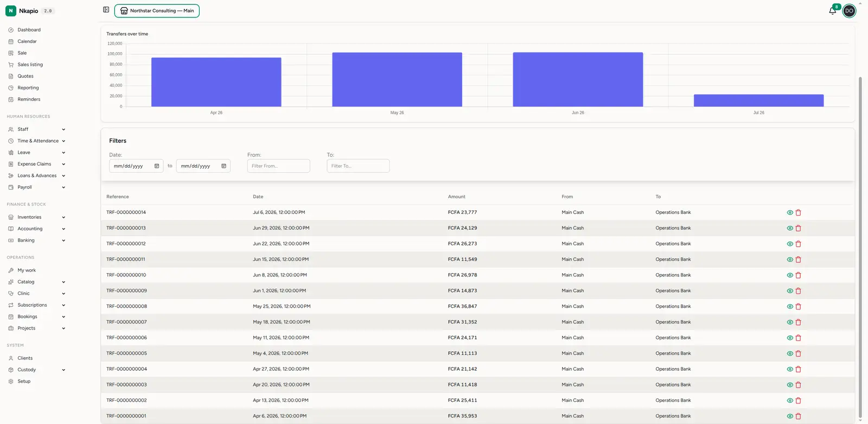Delete transfer TRF-0000000005

(798, 354)
